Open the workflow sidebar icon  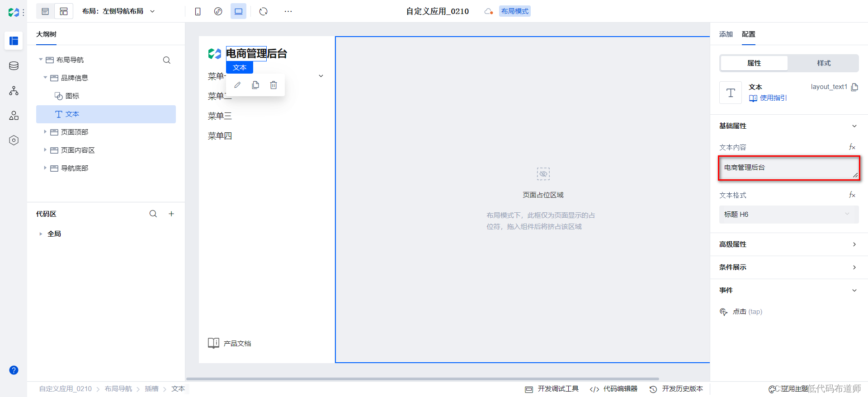(x=14, y=91)
